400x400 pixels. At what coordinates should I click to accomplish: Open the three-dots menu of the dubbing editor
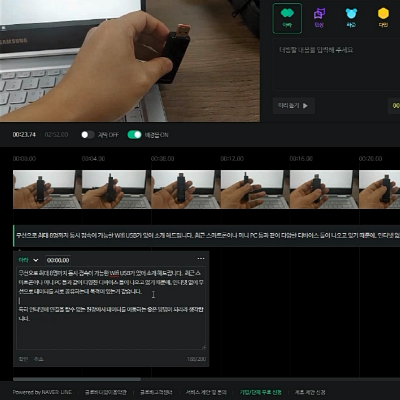(x=201, y=259)
